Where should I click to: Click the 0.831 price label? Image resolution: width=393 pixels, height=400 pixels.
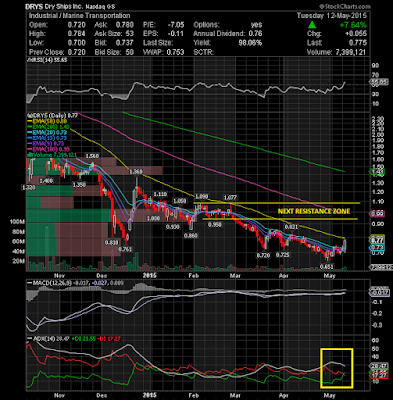(291, 227)
